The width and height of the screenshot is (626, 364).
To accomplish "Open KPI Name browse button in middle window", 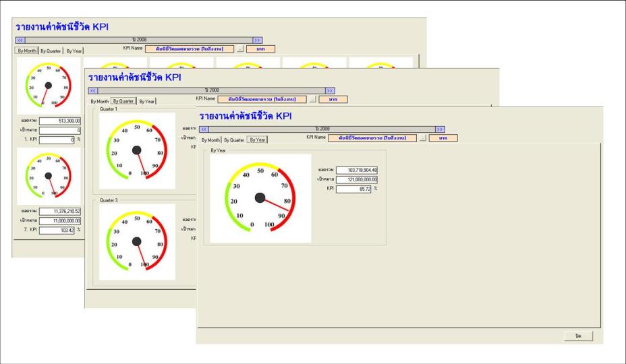I will (x=312, y=99).
